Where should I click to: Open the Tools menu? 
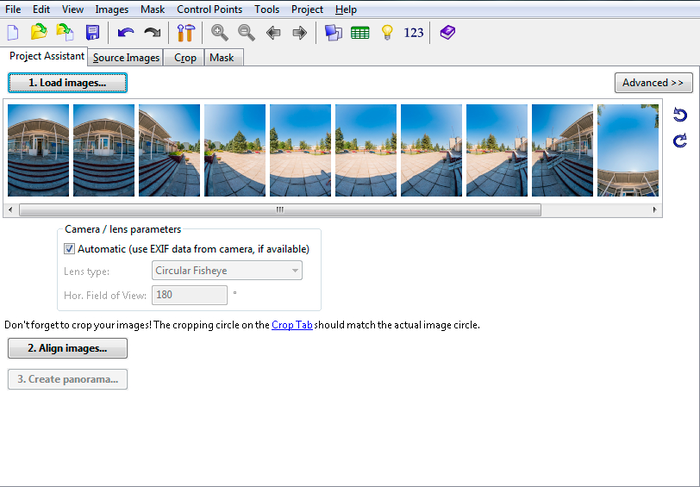pyautogui.click(x=267, y=9)
